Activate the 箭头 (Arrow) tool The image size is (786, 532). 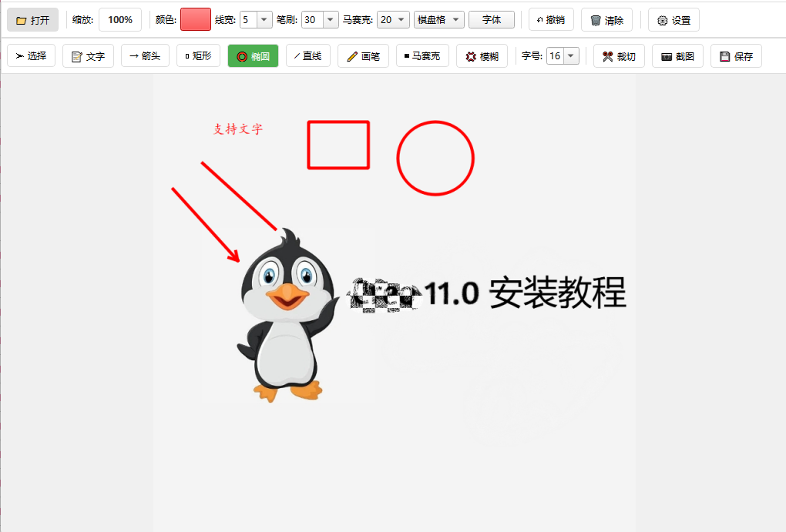coord(145,55)
